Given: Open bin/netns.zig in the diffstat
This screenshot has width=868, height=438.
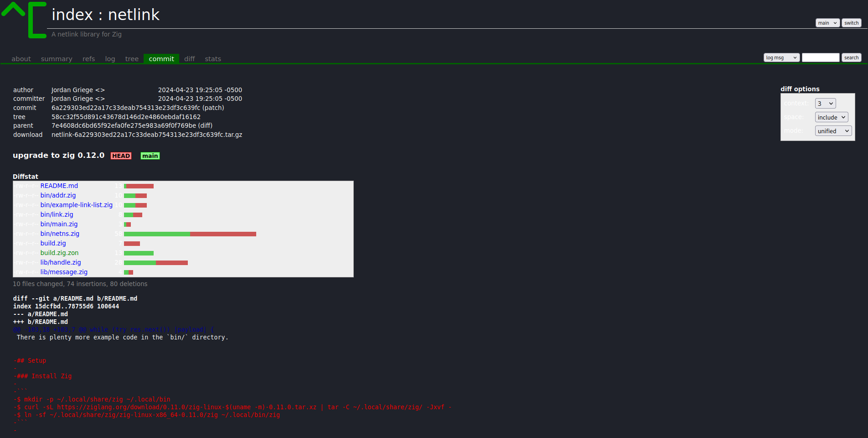Looking at the screenshot, I should coord(60,234).
